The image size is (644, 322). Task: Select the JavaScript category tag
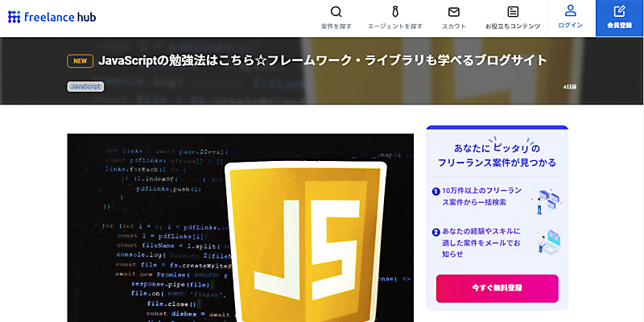[85, 86]
